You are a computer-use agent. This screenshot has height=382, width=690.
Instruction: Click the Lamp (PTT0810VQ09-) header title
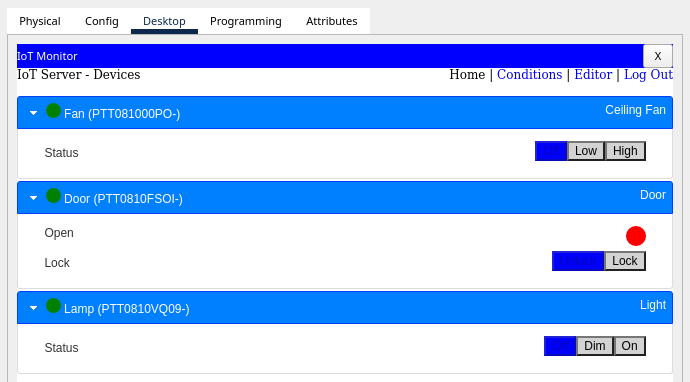point(127,309)
